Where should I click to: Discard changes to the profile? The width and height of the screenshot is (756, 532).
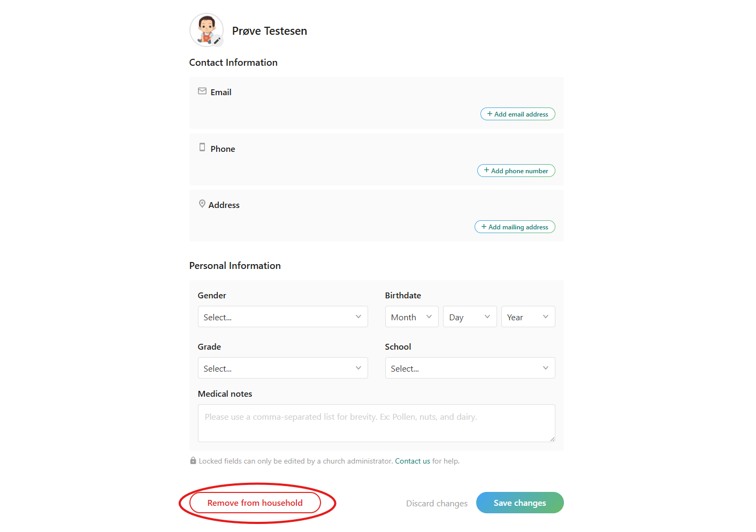(437, 504)
